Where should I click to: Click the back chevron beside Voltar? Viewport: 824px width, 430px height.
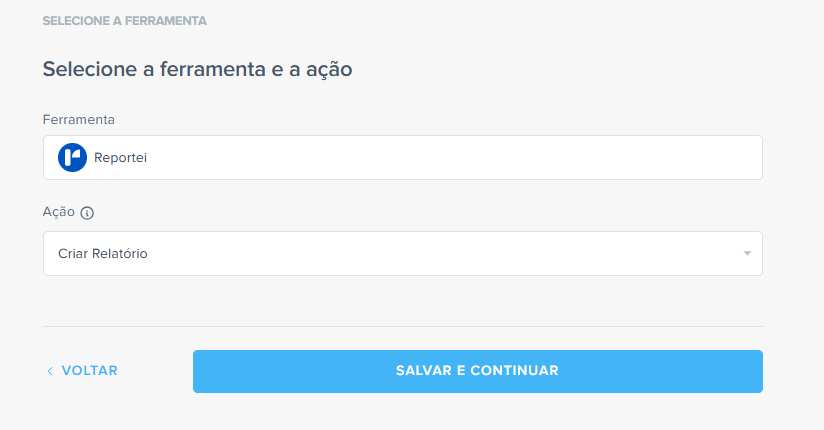[x=50, y=371]
